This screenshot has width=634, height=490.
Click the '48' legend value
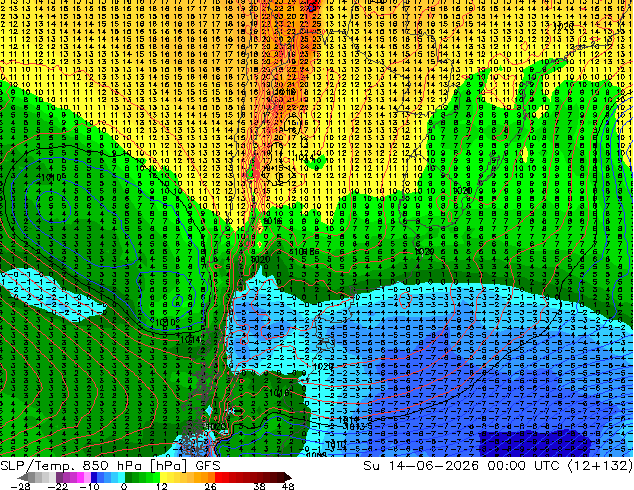[x=288, y=486]
